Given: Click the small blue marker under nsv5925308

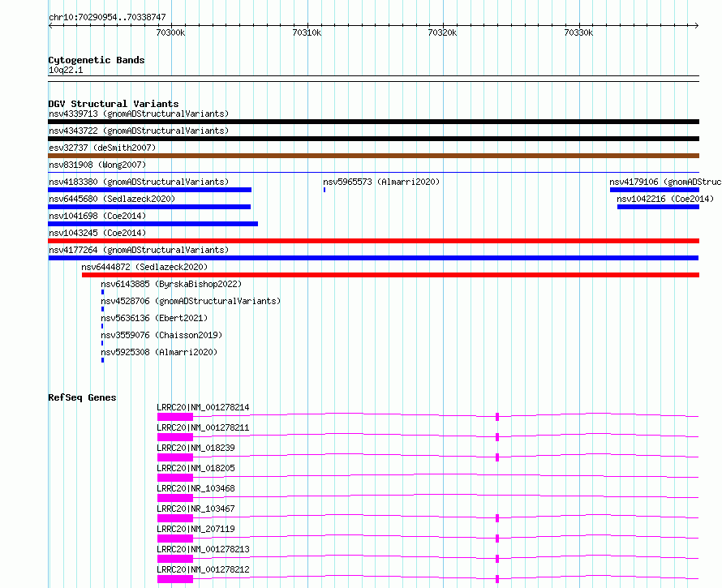Looking at the screenshot, I should click(x=103, y=360).
